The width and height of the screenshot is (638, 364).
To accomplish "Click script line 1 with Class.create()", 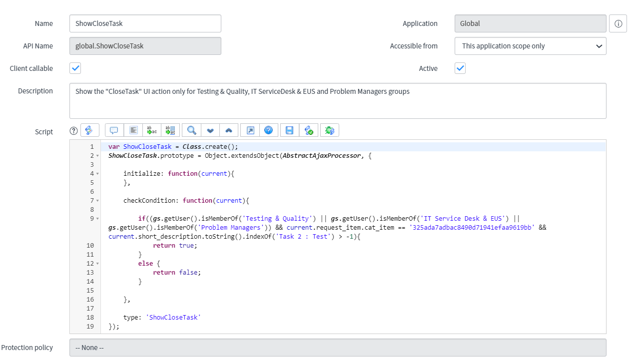I will [x=173, y=147].
